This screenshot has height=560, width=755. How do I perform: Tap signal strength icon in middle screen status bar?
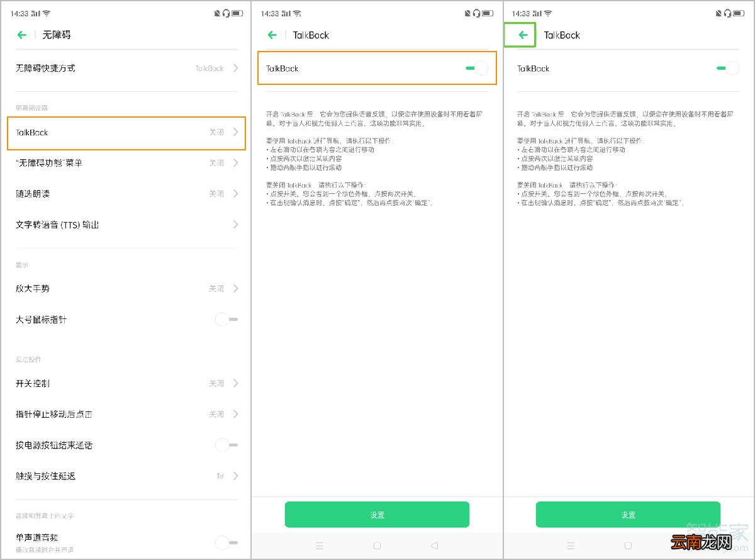pos(286,13)
